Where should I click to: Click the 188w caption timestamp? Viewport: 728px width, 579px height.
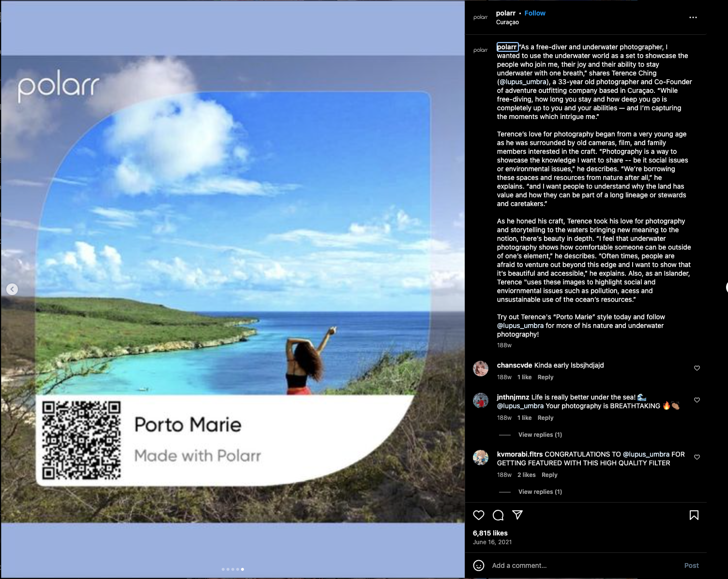pos(504,345)
